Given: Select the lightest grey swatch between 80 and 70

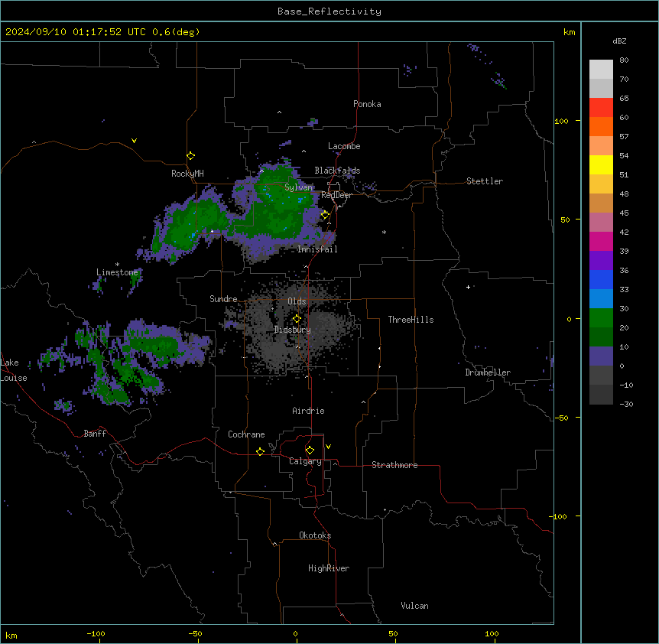Looking at the screenshot, I should click(x=601, y=70).
